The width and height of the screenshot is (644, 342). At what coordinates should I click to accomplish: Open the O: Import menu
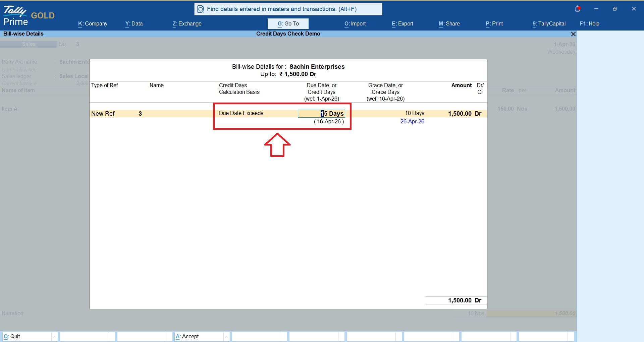click(355, 24)
